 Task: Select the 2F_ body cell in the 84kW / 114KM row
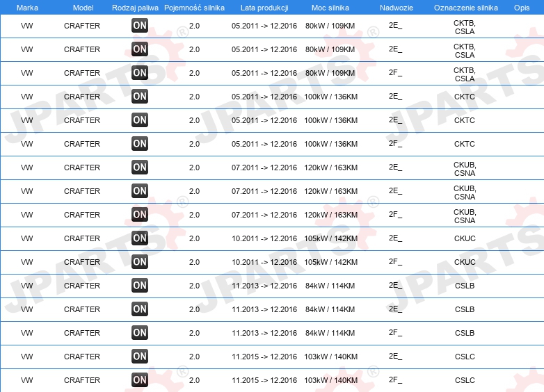coord(396,333)
